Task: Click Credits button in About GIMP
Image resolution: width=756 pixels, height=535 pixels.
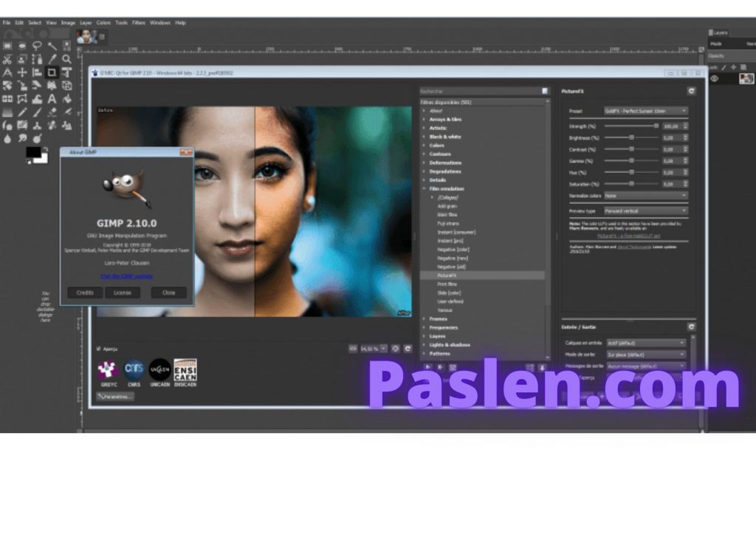Action: pyautogui.click(x=85, y=293)
